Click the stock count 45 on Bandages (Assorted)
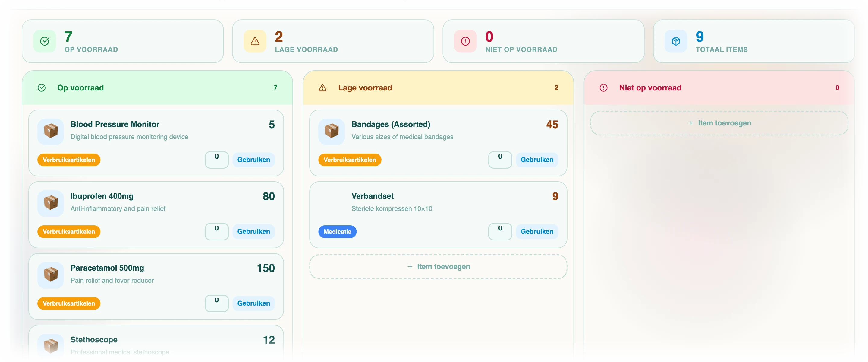868x362 pixels. [552, 125]
